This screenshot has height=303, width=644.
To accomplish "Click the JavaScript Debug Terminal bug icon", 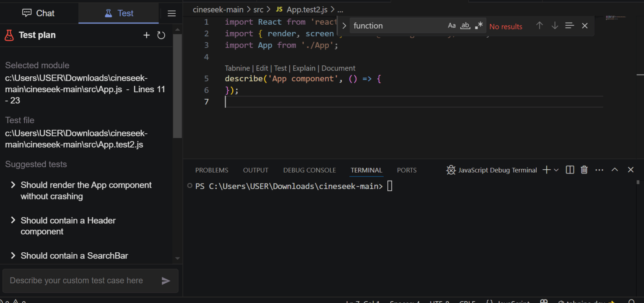I will [451, 170].
